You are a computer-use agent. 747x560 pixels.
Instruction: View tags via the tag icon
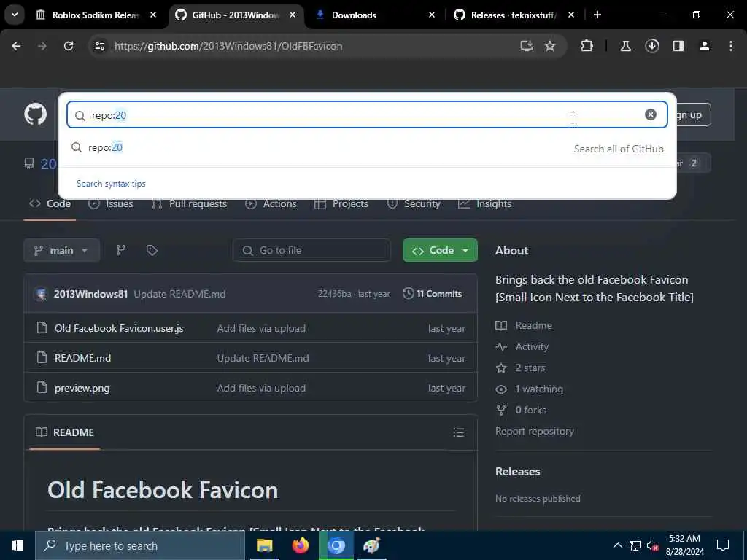pyautogui.click(x=152, y=251)
